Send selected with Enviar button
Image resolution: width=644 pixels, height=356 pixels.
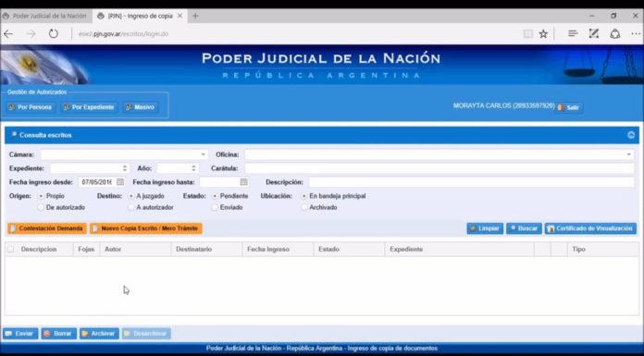(20, 334)
